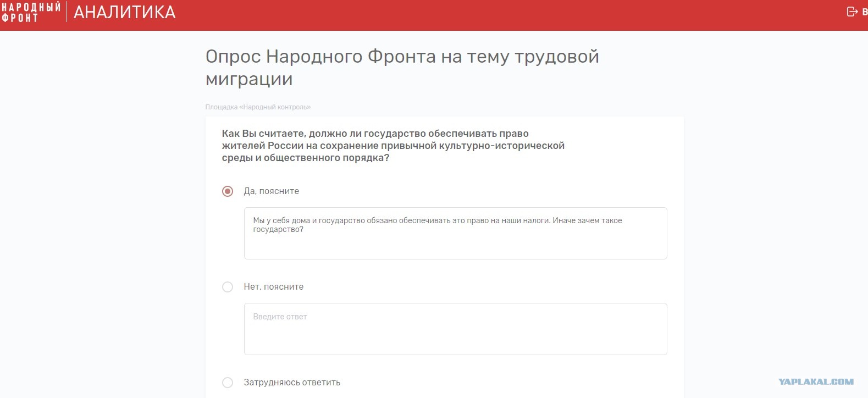The height and width of the screenshot is (398, 868).
Task: Select the 'Нет, поясните' radio button
Action: [x=228, y=287]
